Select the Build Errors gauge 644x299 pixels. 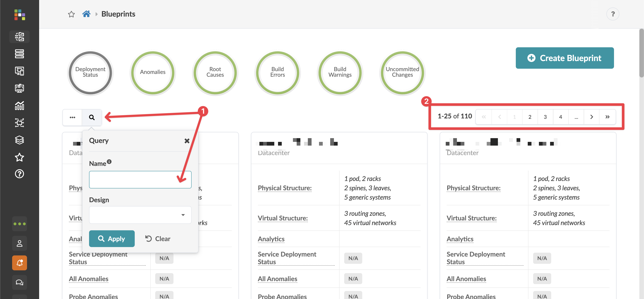pos(277,73)
